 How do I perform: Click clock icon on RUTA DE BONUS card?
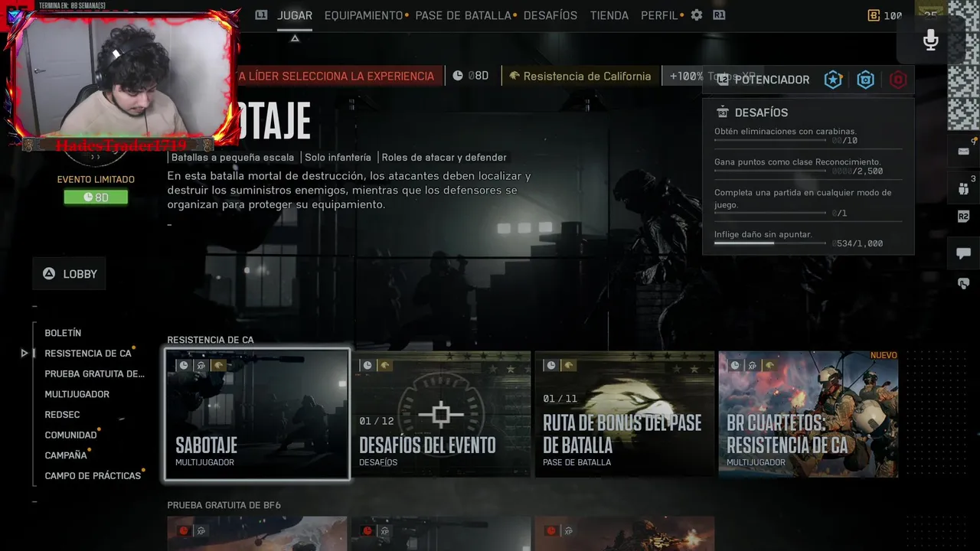click(x=551, y=366)
